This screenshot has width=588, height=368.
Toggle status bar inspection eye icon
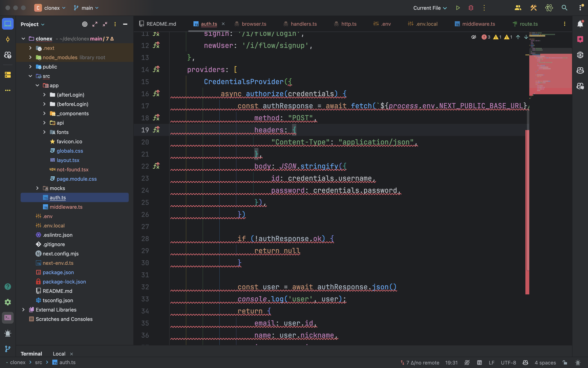(467, 362)
